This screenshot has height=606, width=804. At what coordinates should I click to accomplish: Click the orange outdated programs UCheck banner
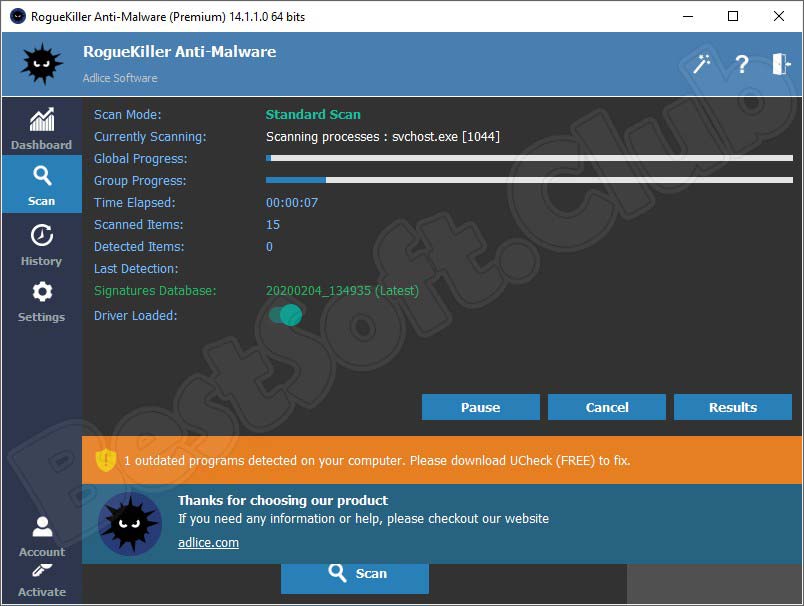click(441, 460)
